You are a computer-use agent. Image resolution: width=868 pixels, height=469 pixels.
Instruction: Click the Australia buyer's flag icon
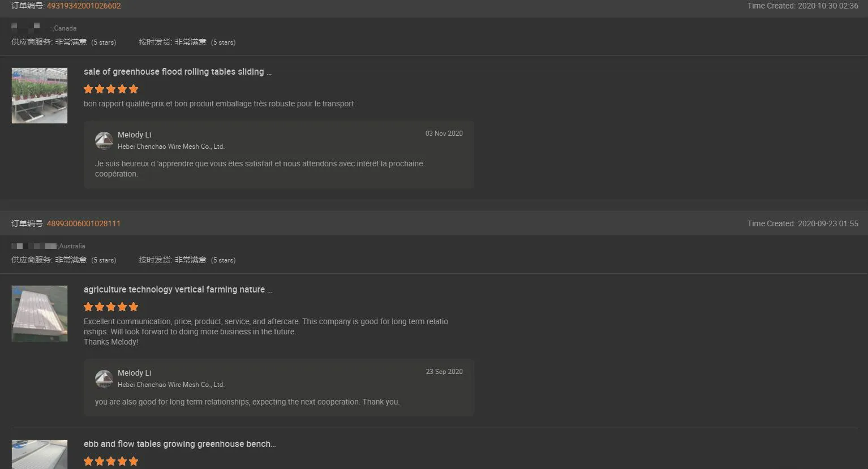click(18, 246)
